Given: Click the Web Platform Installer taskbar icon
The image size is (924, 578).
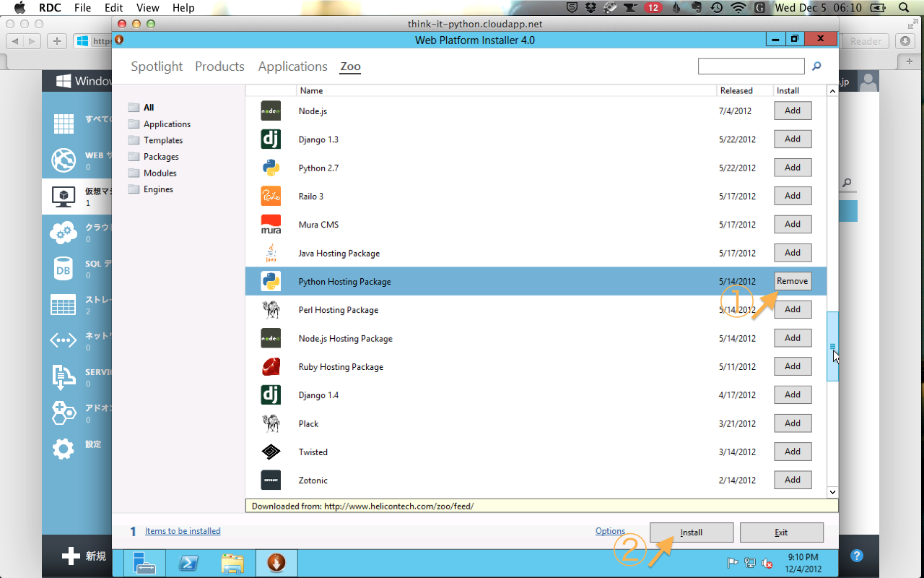Looking at the screenshot, I should (276, 563).
